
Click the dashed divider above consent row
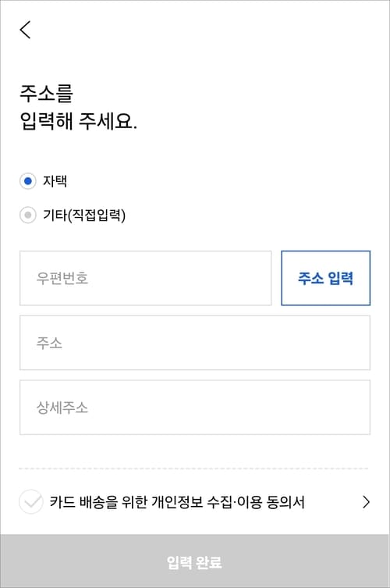tap(193, 469)
